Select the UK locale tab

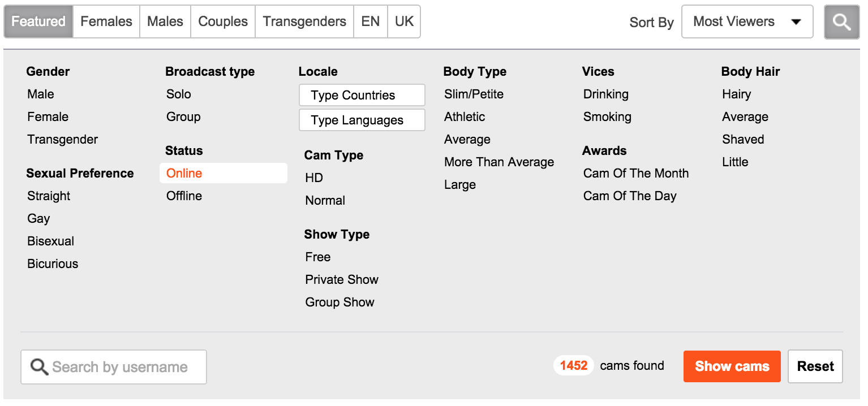click(x=404, y=22)
